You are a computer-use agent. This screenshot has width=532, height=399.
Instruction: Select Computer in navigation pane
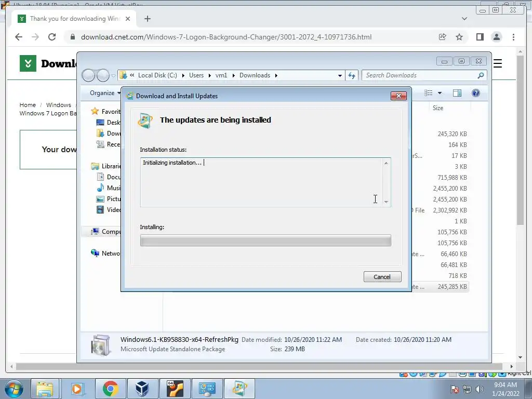(105, 231)
